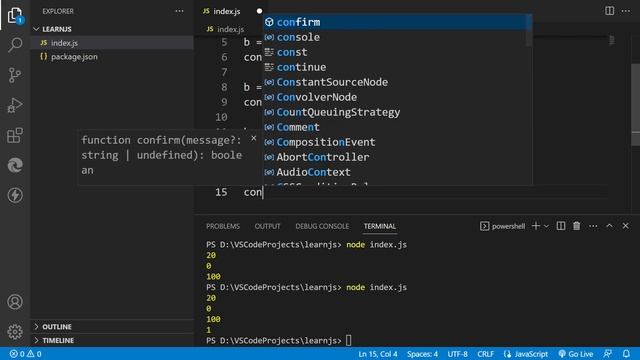Choose the ConstantSourceNode suggestion
The width and height of the screenshot is (640, 360).
pos(395,82)
